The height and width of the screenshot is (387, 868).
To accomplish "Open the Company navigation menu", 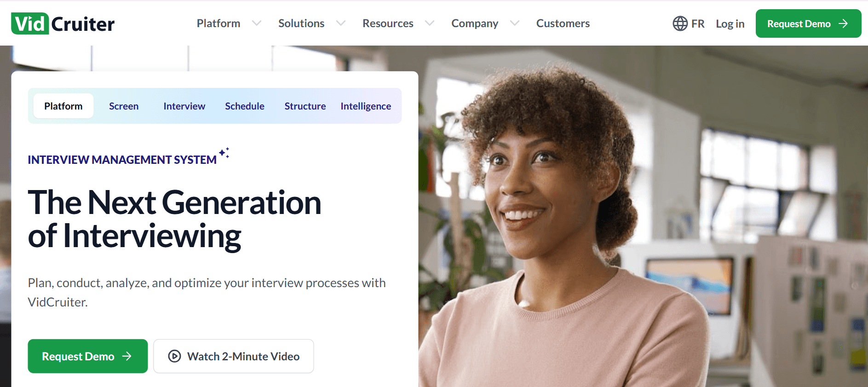I will [x=475, y=23].
